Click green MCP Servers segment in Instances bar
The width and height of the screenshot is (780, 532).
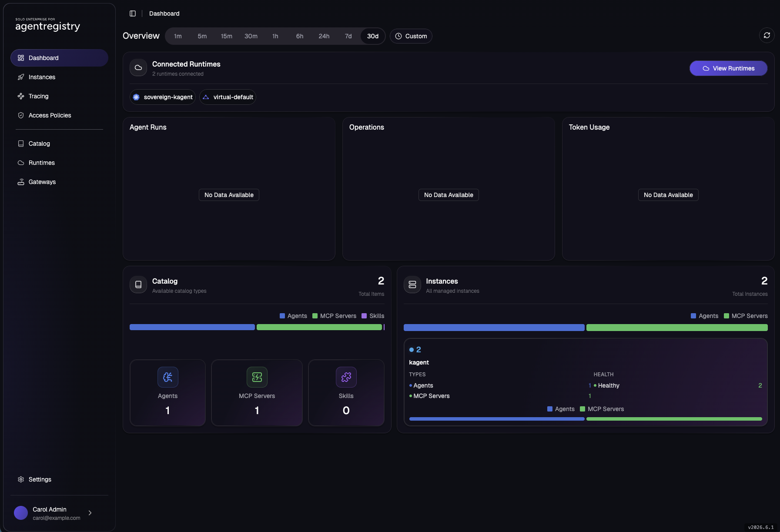pos(677,328)
